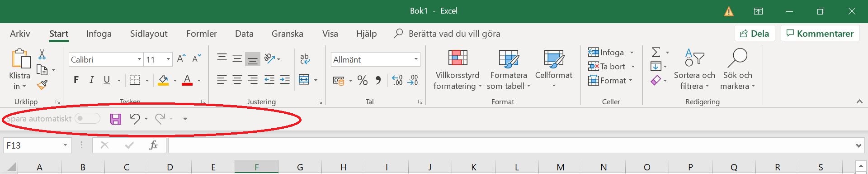Viewport: 868px width, 174px height.
Task: Open the Arkiv menu
Action: 20,34
